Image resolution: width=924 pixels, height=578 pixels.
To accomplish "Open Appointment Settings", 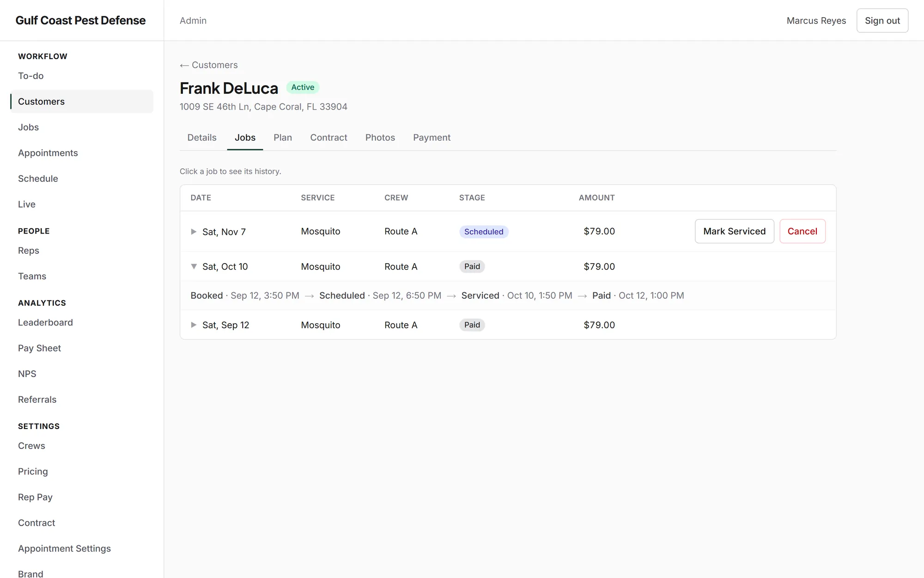I will click(82, 548).
